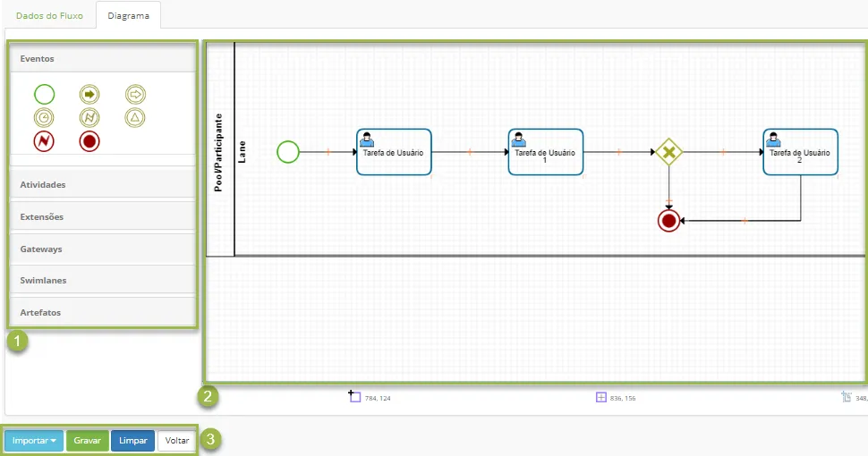
Task: Click orange marker between gateway and Tarefa 2
Action: [x=723, y=152]
